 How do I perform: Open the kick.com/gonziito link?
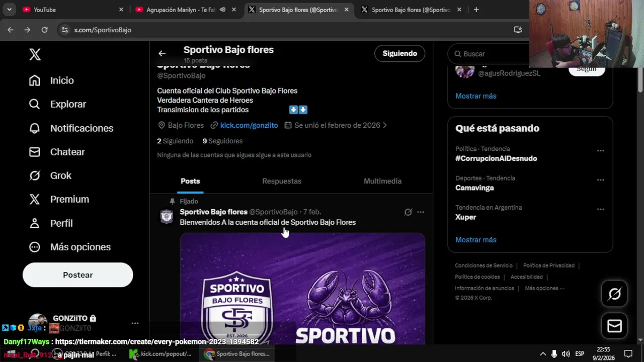click(249, 125)
